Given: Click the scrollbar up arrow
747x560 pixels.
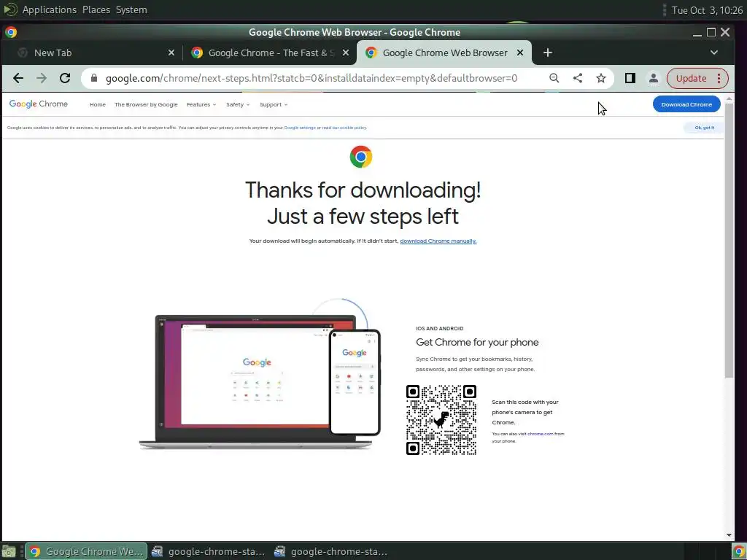Looking at the screenshot, I should point(729,98).
